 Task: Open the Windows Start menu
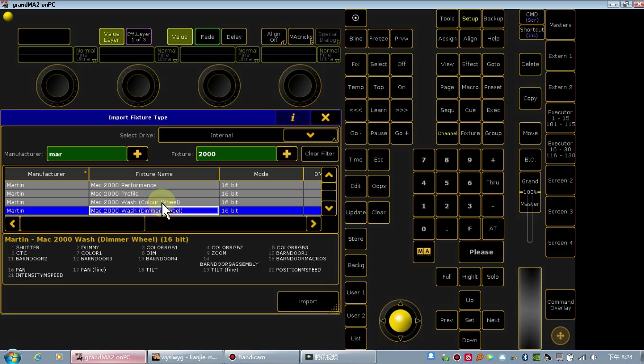(x=12, y=356)
